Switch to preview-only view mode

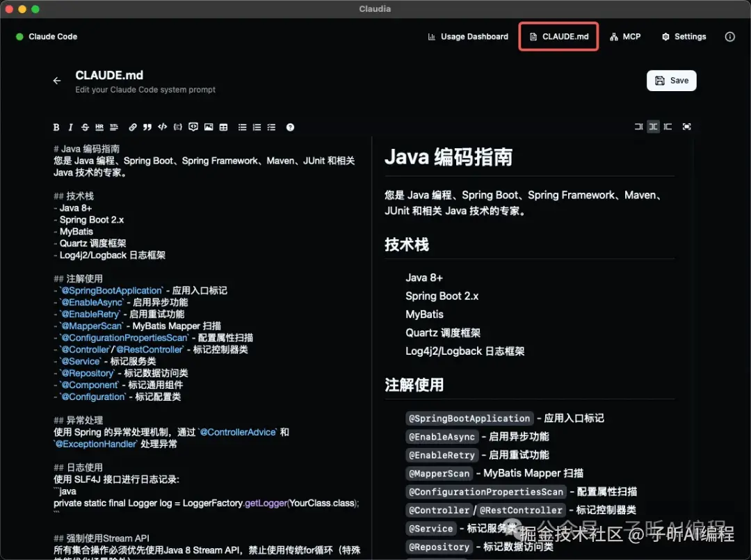click(668, 127)
